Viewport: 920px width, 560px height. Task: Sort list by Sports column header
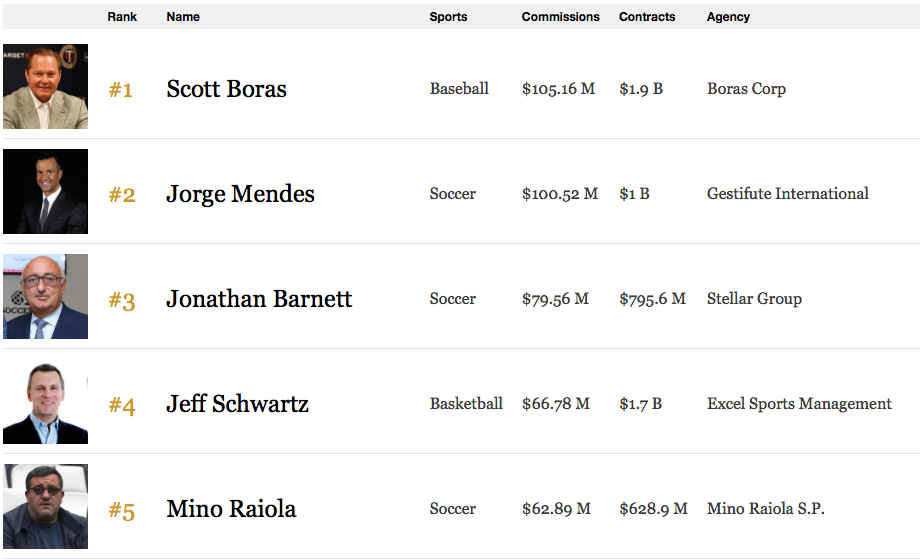(448, 17)
